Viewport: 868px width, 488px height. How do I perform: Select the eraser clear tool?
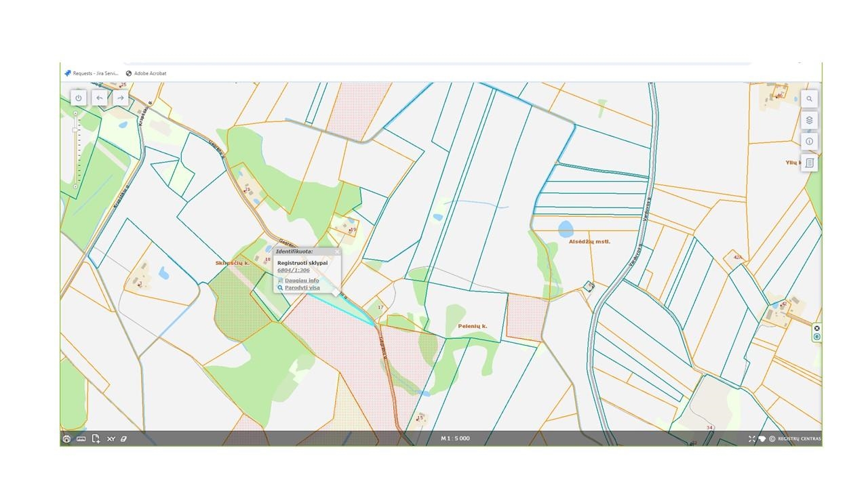coord(123,439)
